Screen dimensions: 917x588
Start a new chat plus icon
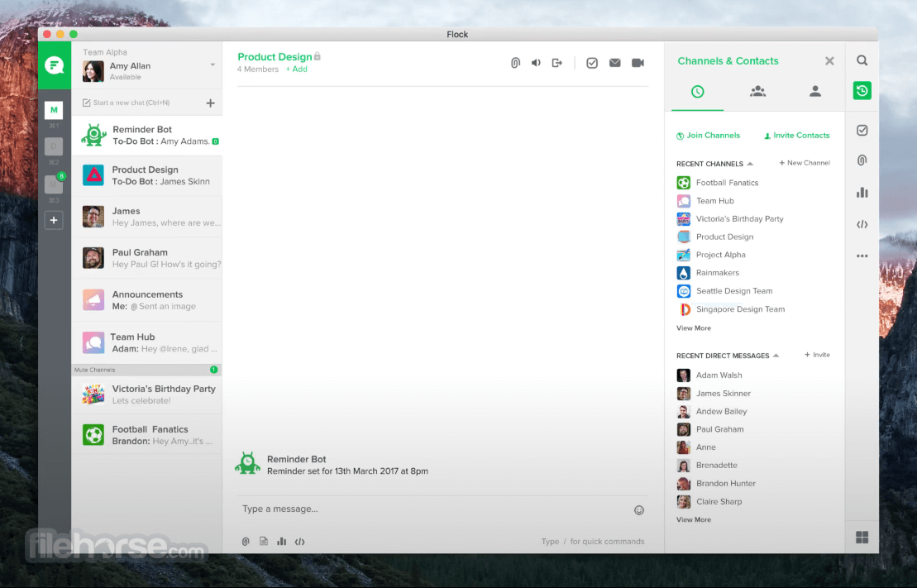coord(211,103)
